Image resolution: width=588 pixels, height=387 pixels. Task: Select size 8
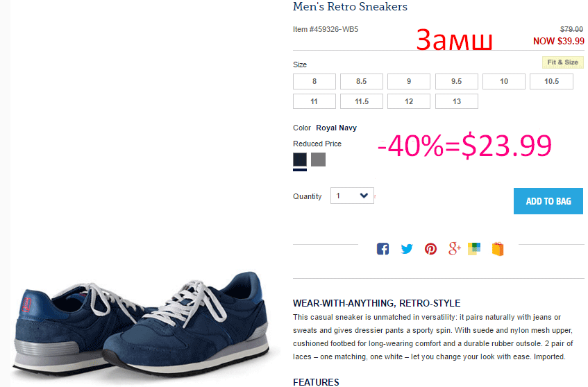point(314,81)
